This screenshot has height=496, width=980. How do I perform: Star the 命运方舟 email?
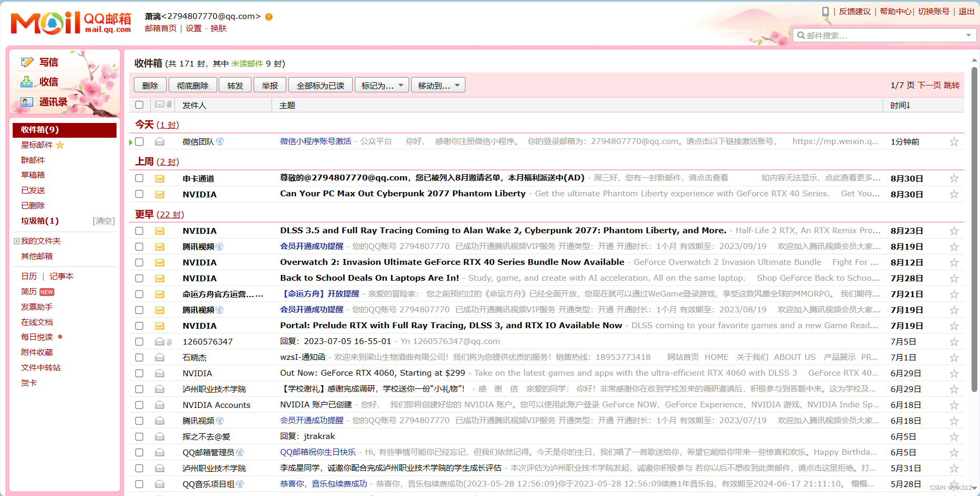pos(954,294)
